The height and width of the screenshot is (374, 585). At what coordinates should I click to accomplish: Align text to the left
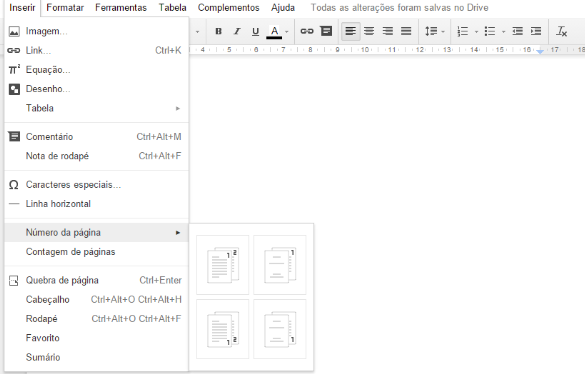351,31
